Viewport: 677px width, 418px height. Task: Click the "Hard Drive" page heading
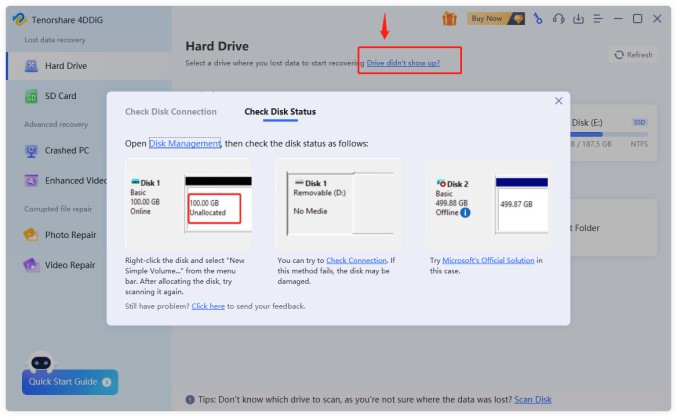point(217,46)
